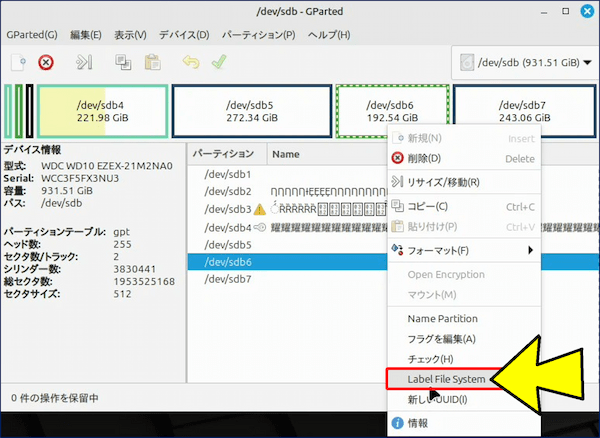Click the Name column header
Viewport: 600px width, 438px height.
pos(286,154)
